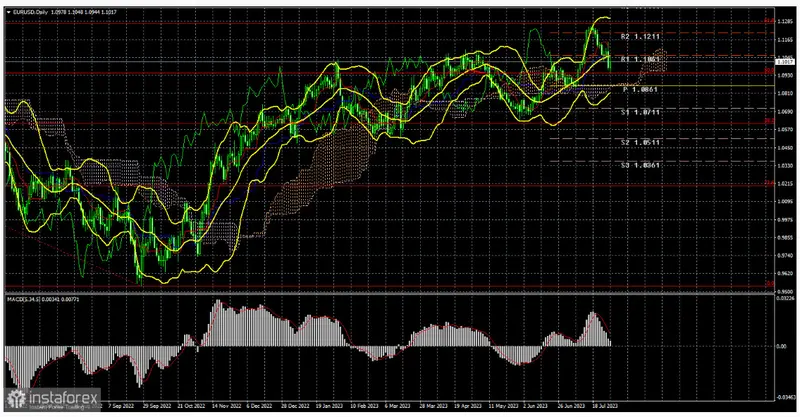800x417 pixels.
Task: Click the 26 Jun 2023 date label
Action: point(571,406)
